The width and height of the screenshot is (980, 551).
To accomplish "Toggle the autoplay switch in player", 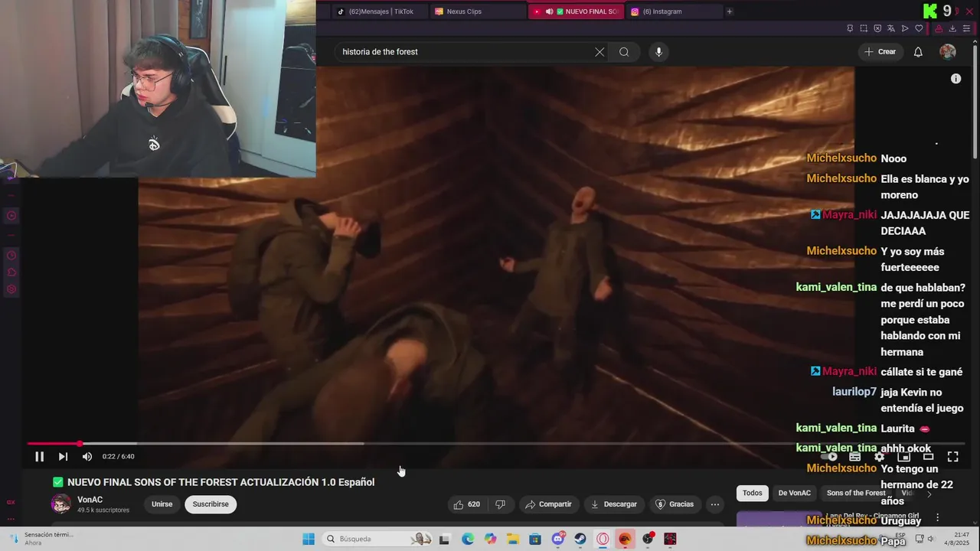I will coord(830,457).
